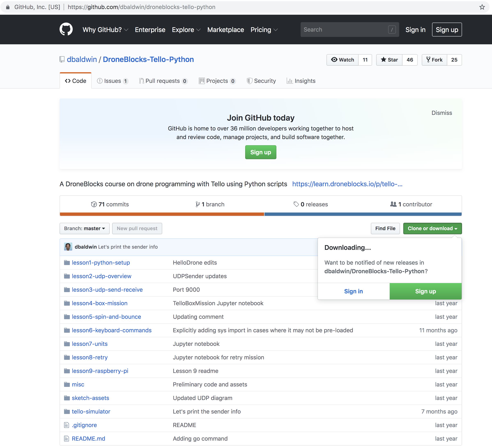Click green Sign up in banner
The image size is (492, 448).
(x=261, y=152)
